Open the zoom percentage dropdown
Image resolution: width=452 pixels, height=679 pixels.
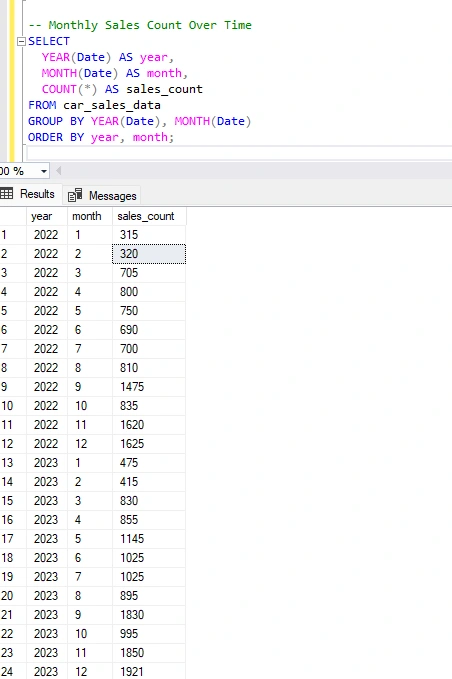[x=44, y=171]
